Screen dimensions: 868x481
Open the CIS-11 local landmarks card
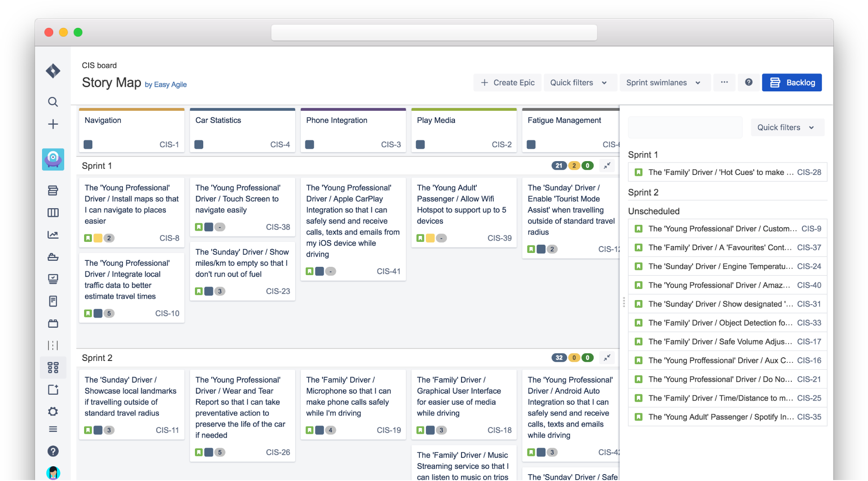click(132, 404)
